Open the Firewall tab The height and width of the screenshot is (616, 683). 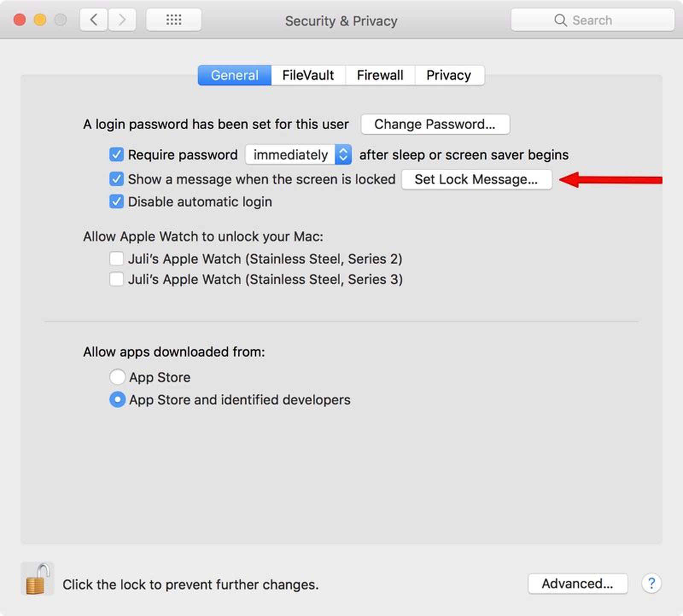click(379, 76)
